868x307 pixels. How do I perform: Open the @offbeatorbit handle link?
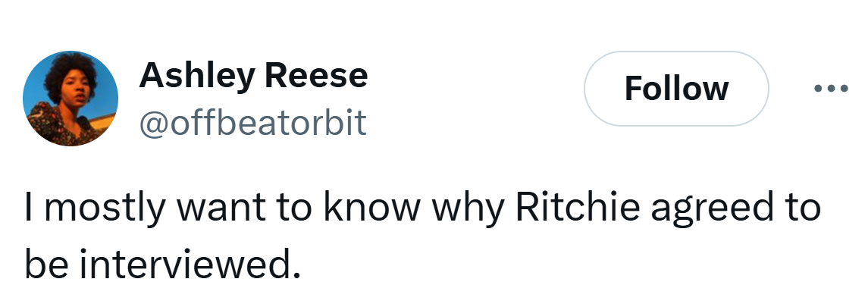[252, 123]
